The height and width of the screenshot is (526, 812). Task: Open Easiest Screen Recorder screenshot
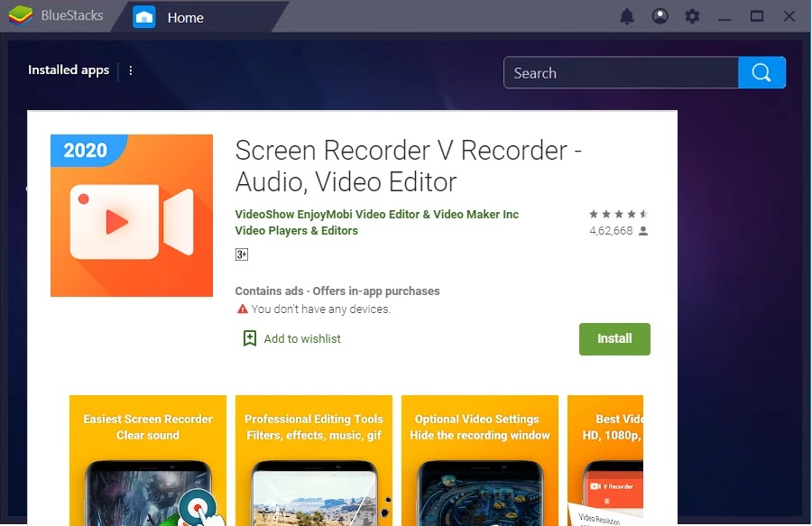[x=148, y=461]
